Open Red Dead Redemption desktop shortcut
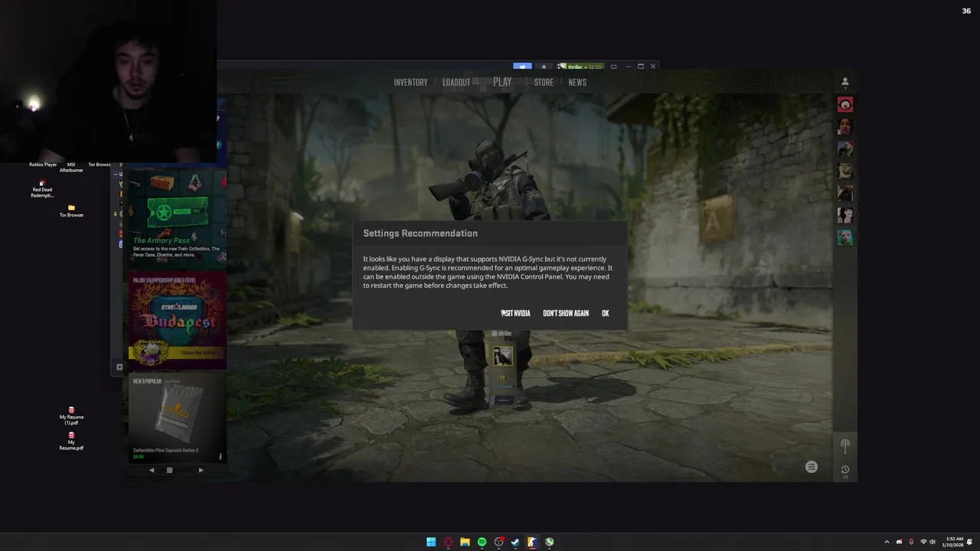The width and height of the screenshot is (980, 551). (x=42, y=189)
